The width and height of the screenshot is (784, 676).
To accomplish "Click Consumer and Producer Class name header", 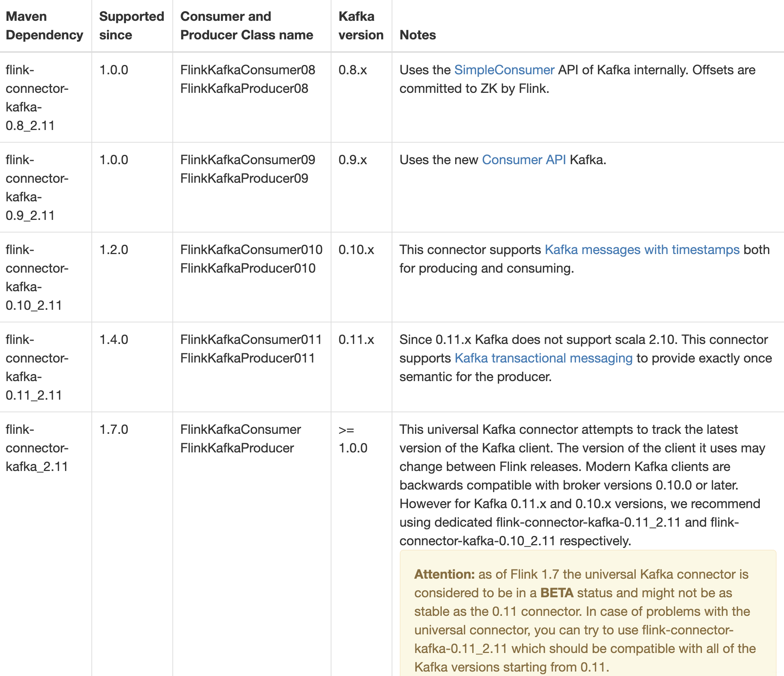I will (246, 26).
